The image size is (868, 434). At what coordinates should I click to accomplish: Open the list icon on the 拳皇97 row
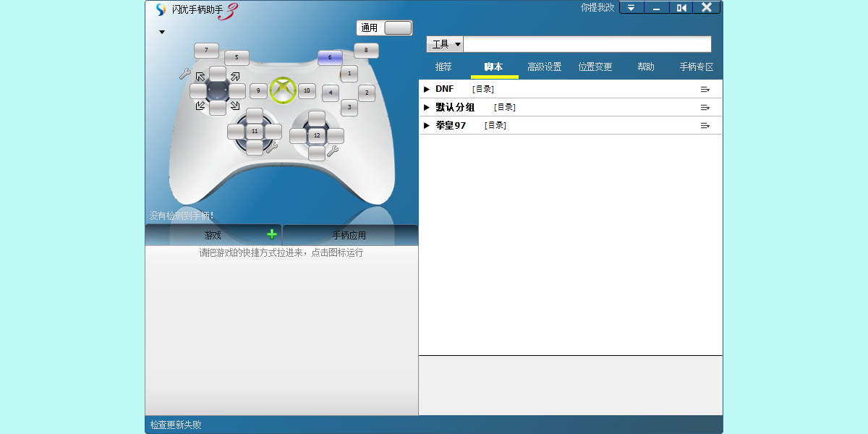click(x=705, y=124)
